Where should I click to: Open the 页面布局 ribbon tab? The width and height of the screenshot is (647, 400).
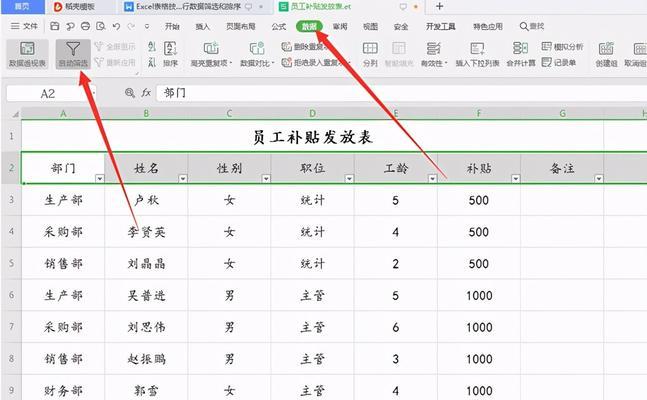(x=240, y=27)
